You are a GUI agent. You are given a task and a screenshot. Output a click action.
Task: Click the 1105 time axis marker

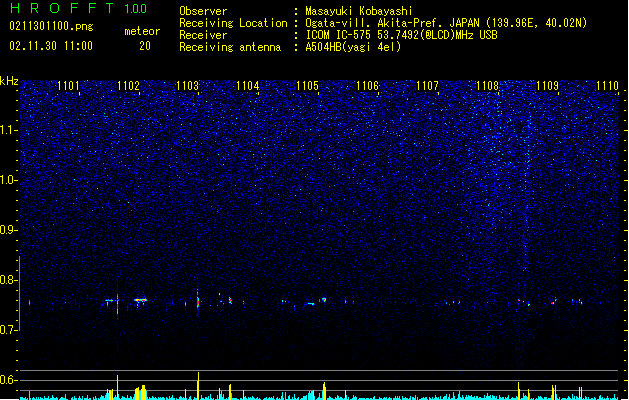pyautogui.click(x=307, y=85)
